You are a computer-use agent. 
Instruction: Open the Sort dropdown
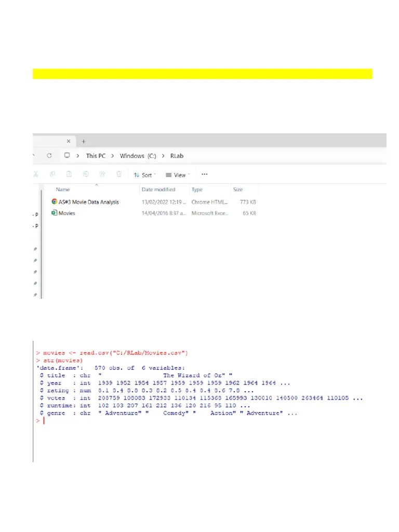click(145, 175)
